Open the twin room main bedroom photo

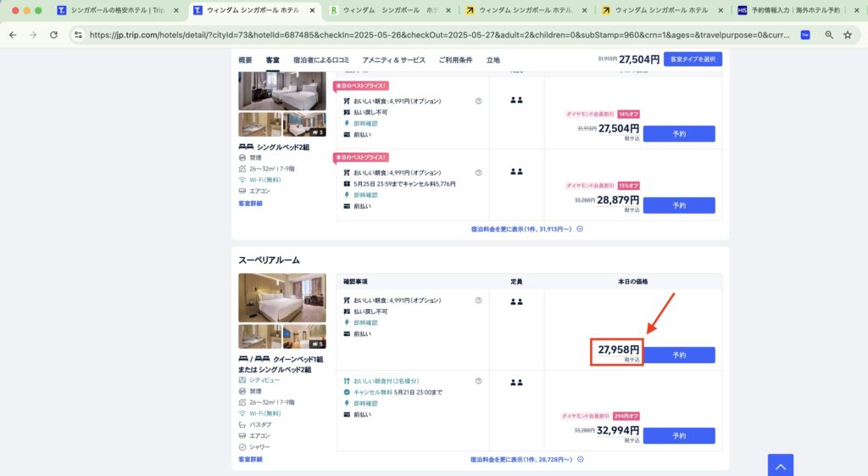(x=282, y=91)
